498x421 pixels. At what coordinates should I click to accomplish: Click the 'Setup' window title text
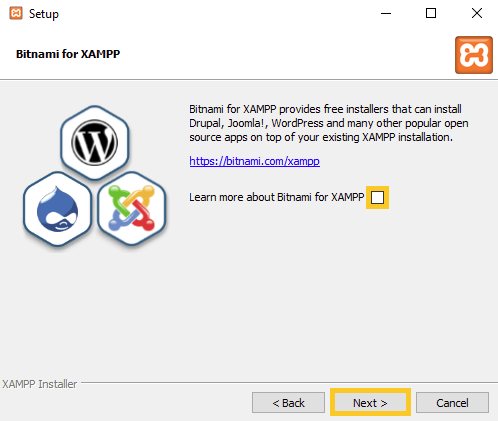pos(44,14)
